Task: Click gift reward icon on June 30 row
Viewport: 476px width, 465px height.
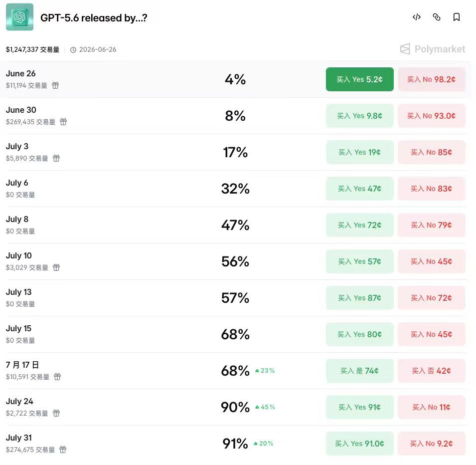Action: pos(63,122)
